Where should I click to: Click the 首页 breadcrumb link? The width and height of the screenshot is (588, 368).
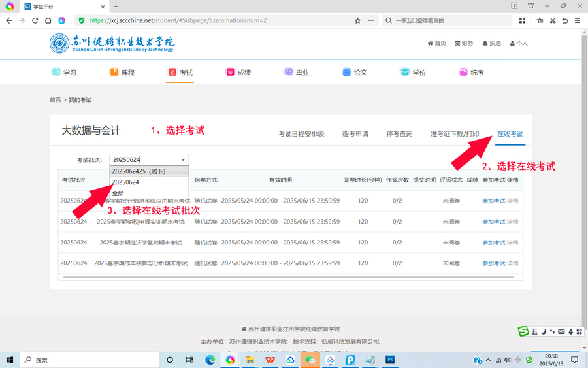55,100
